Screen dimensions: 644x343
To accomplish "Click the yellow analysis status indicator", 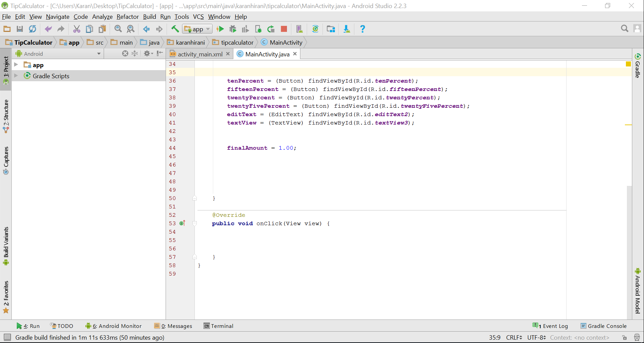I will [x=628, y=64].
